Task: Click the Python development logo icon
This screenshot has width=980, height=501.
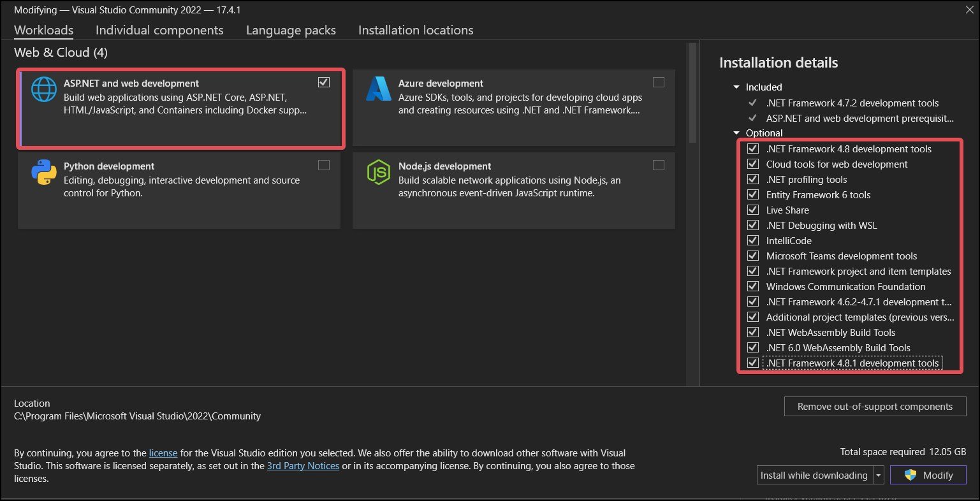Action: (x=44, y=173)
